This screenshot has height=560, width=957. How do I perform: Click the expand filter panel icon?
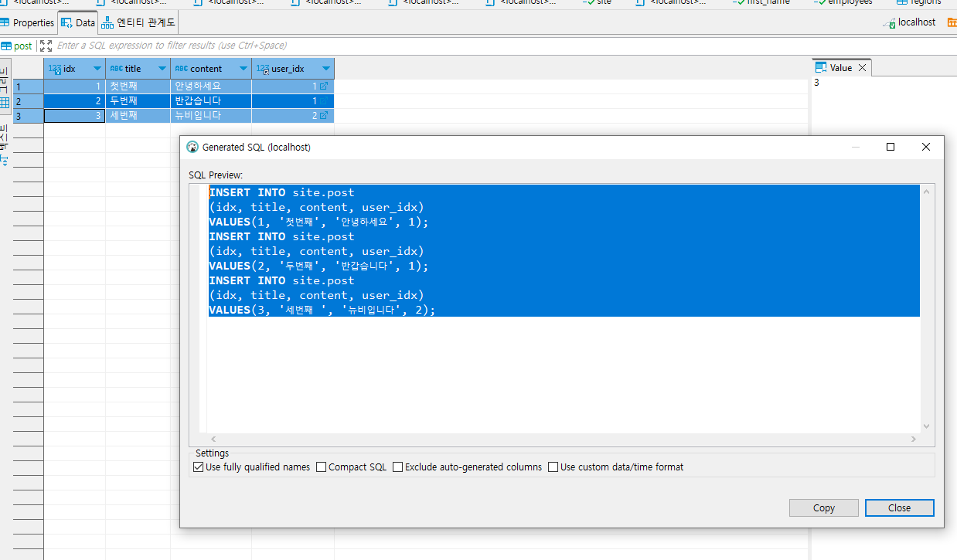[x=46, y=46]
